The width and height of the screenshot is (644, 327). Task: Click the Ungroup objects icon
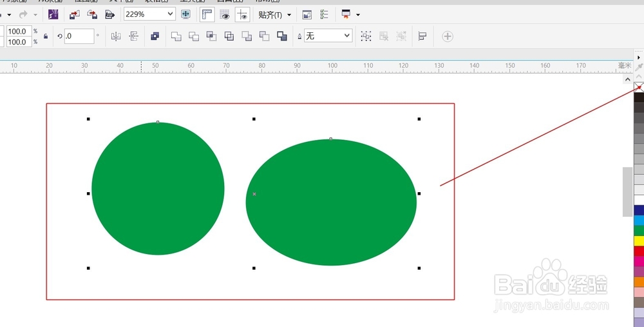(x=384, y=36)
